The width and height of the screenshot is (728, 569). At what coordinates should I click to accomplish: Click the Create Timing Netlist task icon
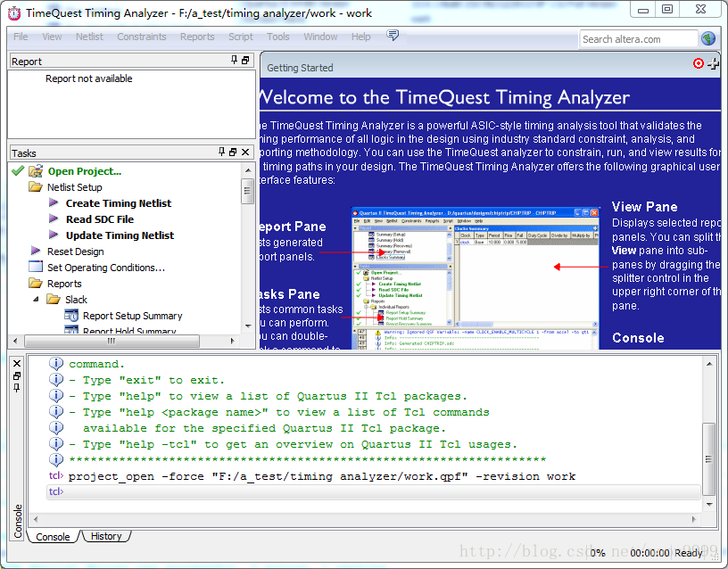[53, 203]
